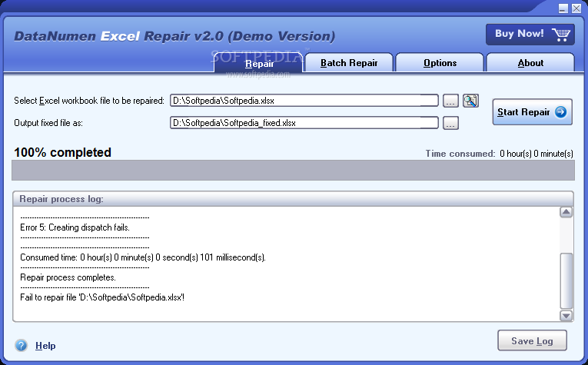Click the shopping cart icon on Buy Now
The width and height of the screenshot is (588, 365).
coord(561,34)
